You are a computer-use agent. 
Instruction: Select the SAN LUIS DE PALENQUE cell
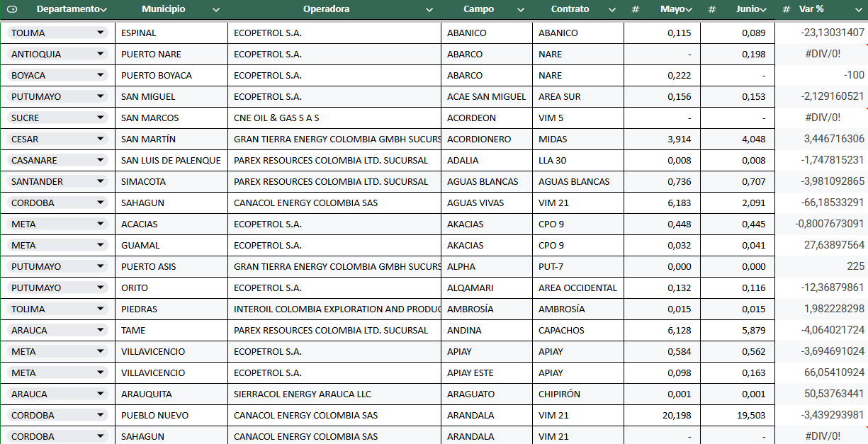point(171,161)
